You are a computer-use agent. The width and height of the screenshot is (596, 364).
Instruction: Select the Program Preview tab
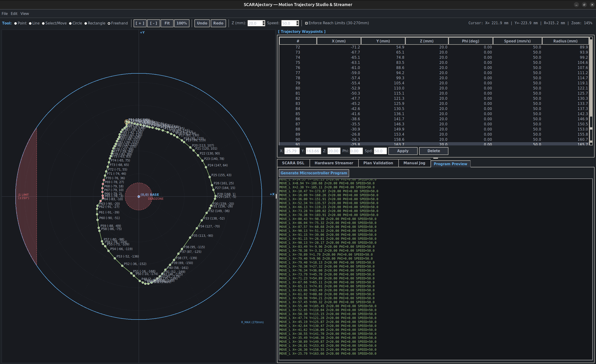[450, 164]
